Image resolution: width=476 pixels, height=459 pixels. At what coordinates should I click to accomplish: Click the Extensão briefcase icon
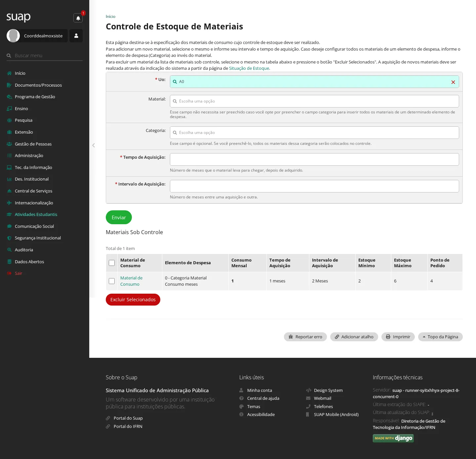(x=9, y=132)
